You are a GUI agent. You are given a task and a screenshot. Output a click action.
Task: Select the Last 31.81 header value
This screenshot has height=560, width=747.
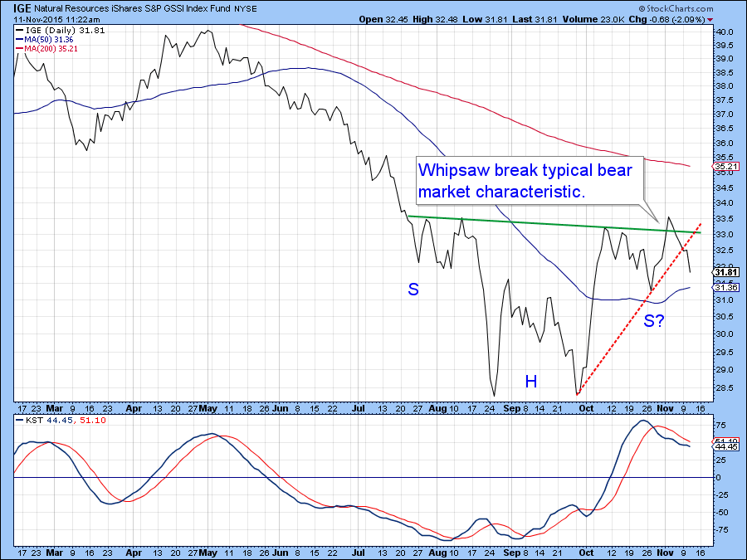point(535,20)
